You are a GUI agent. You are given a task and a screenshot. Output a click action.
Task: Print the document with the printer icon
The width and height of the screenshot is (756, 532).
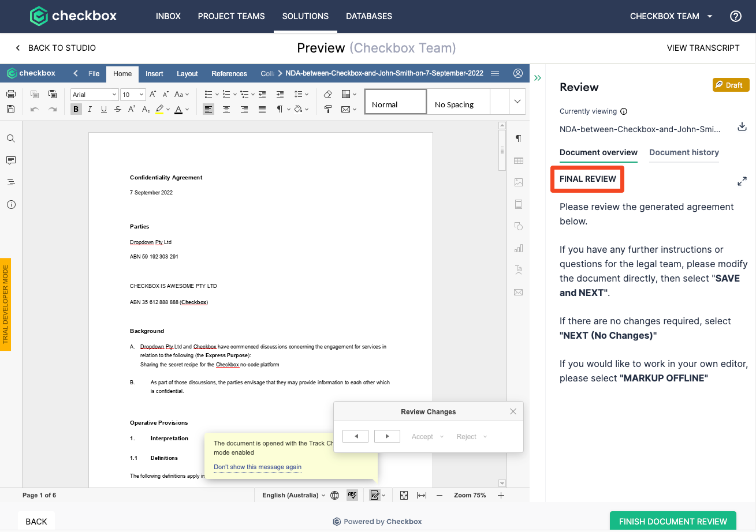pos(10,94)
